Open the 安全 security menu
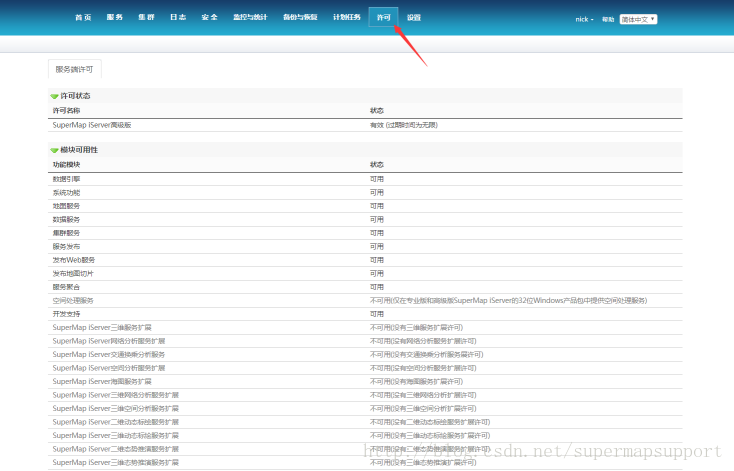 pos(210,17)
